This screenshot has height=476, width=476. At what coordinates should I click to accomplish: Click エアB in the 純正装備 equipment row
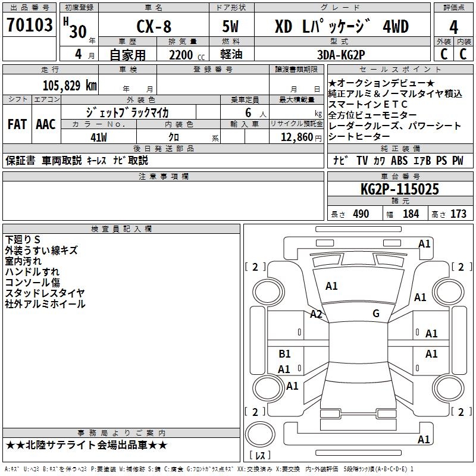pyautogui.click(x=422, y=160)
